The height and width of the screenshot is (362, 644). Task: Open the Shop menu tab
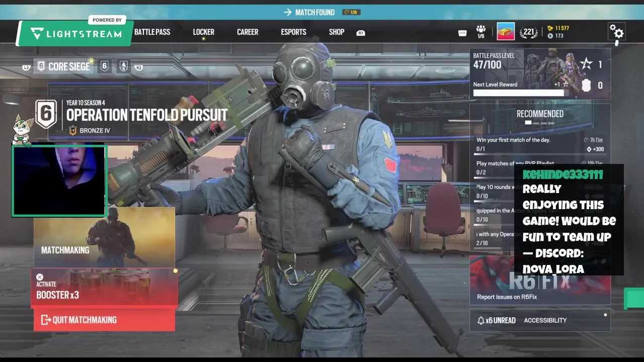coord(337,32)
